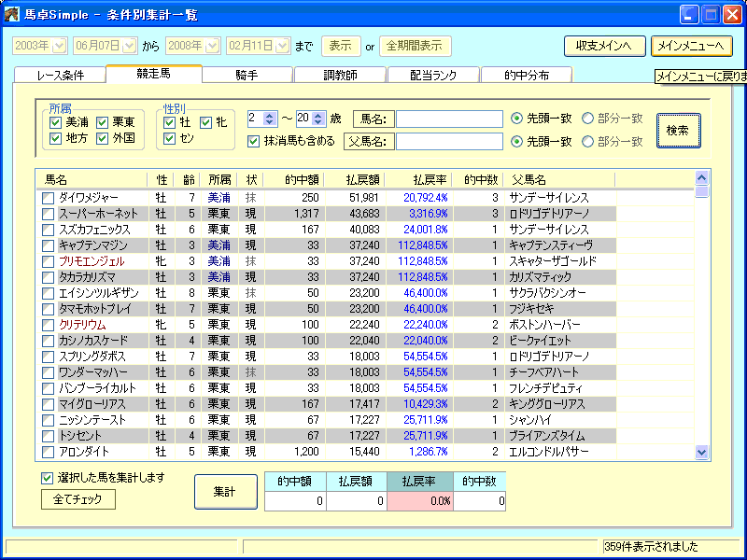Click sire name エルコンドルパサー

(549, 452)
